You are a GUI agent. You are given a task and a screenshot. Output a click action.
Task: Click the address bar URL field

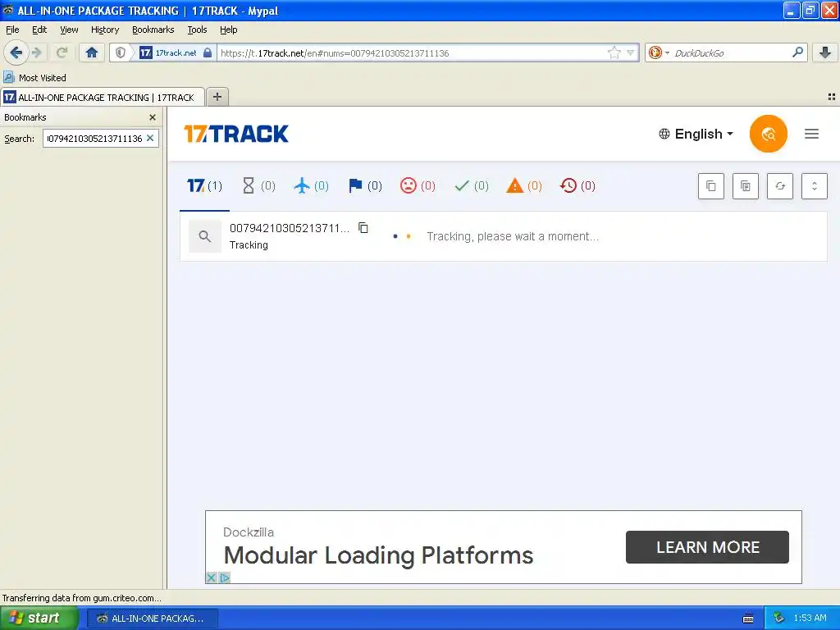[413, 52]
